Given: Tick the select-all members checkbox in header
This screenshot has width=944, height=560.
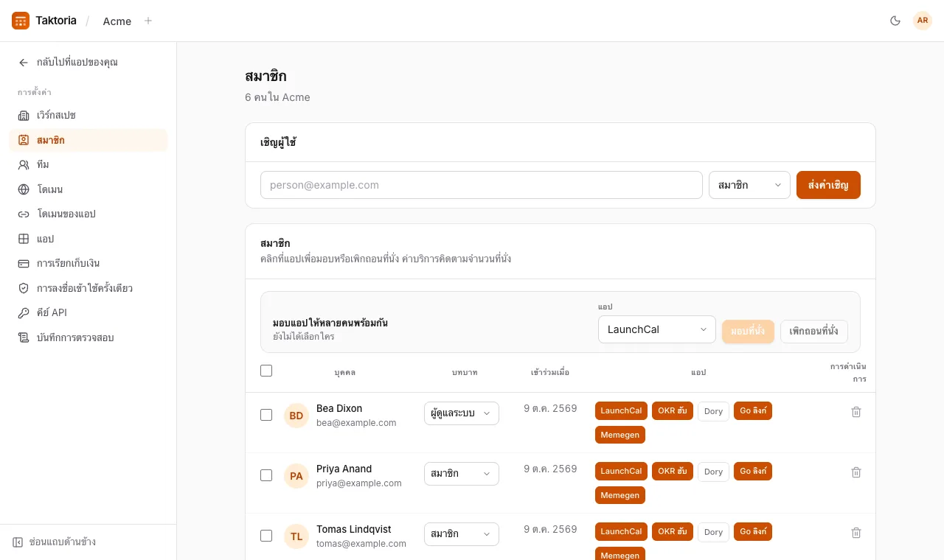Looking at the screenshot, I should click(266, 371).
